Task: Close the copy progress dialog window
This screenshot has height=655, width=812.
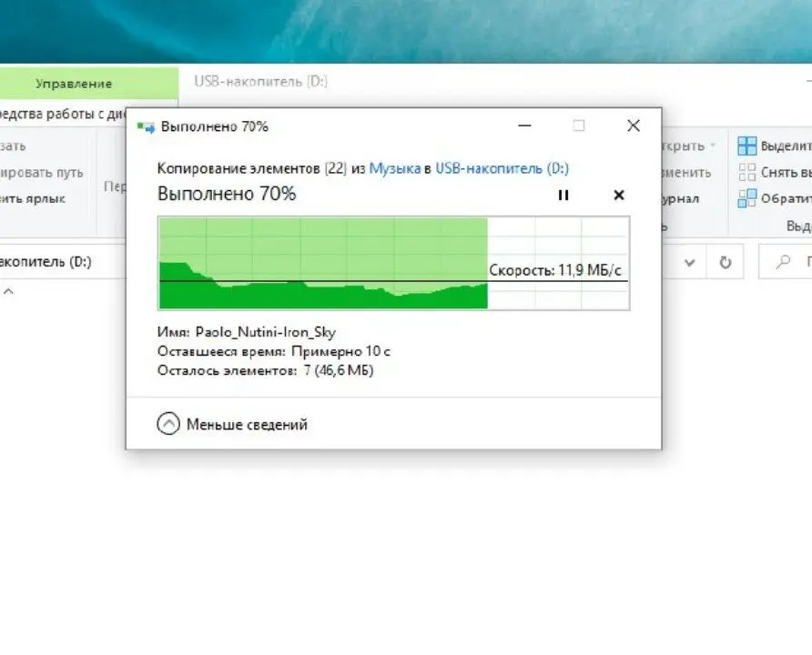Action: pos(634,126)
